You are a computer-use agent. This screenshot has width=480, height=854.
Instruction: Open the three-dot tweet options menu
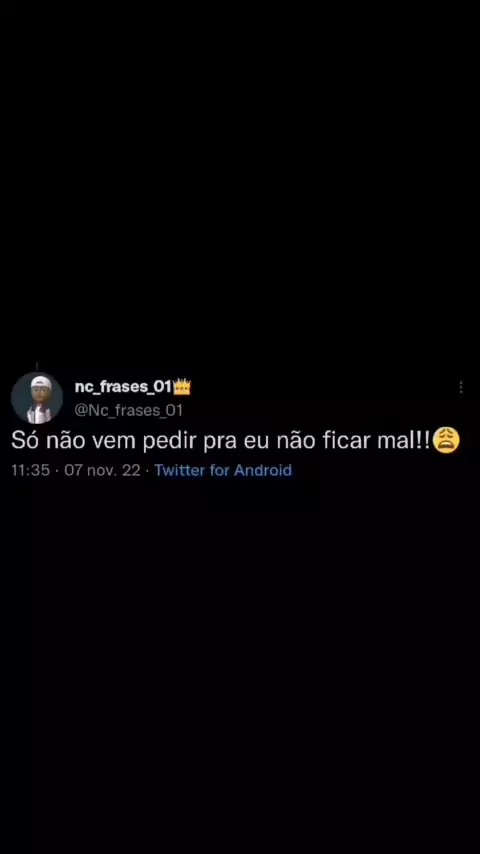click(x=461, y=387)
